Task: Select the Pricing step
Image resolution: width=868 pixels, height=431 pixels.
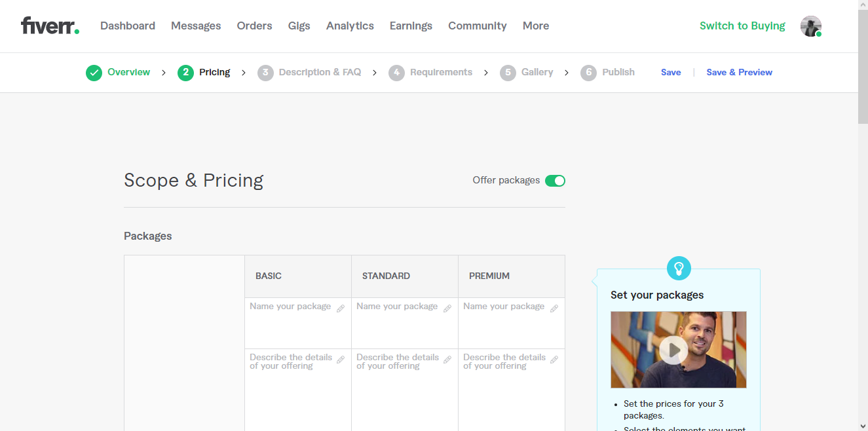Action: coord(215,72)
